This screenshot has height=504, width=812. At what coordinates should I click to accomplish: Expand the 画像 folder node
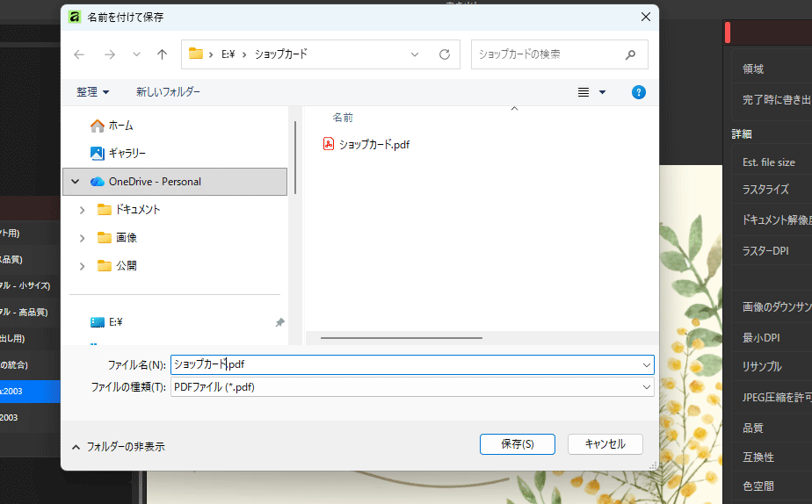tap(82, 238)
